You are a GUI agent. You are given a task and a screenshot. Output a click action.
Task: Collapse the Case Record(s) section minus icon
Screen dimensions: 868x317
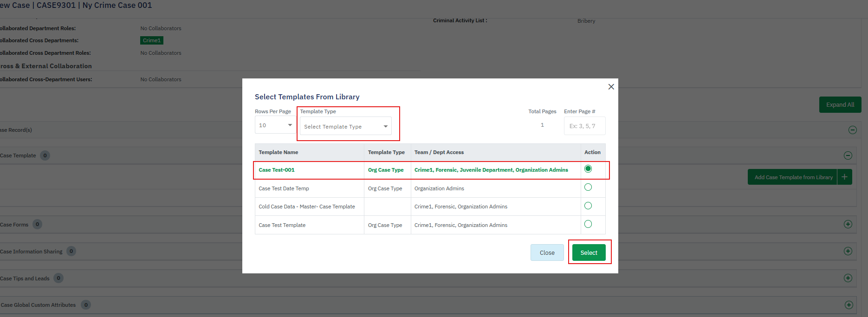853,130
